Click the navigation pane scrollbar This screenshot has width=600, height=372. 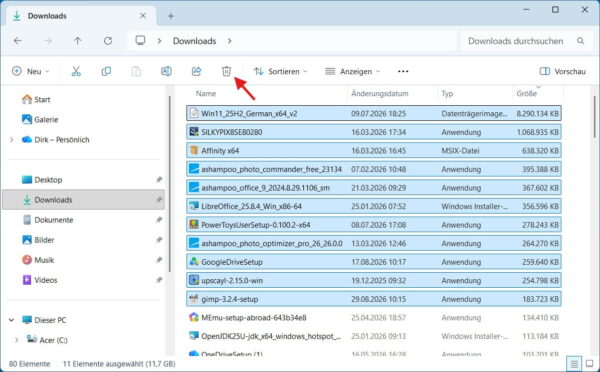click(170, 184)
